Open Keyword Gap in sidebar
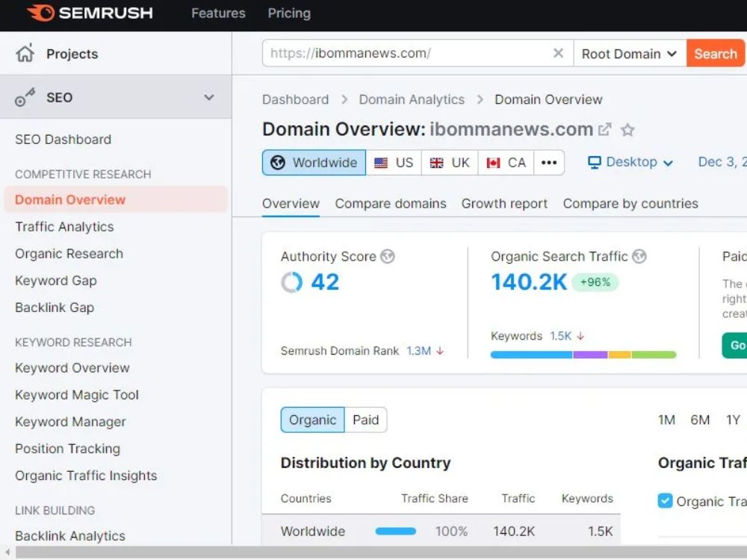Screen dimensions: 747x560 click(56, 281)
